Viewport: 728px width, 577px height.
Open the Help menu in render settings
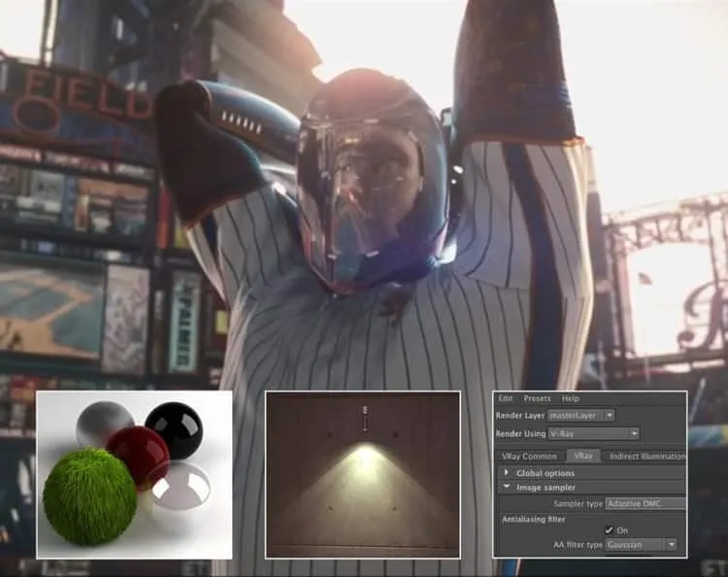coord(570,398)
